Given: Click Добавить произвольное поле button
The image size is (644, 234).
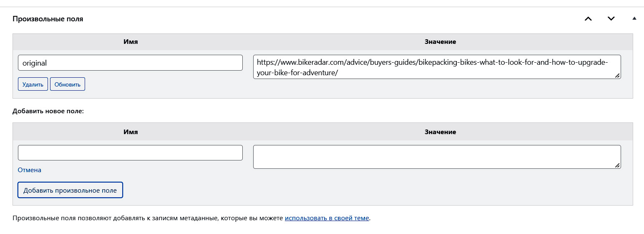Looking at the screenshot, I should point(70,190).
